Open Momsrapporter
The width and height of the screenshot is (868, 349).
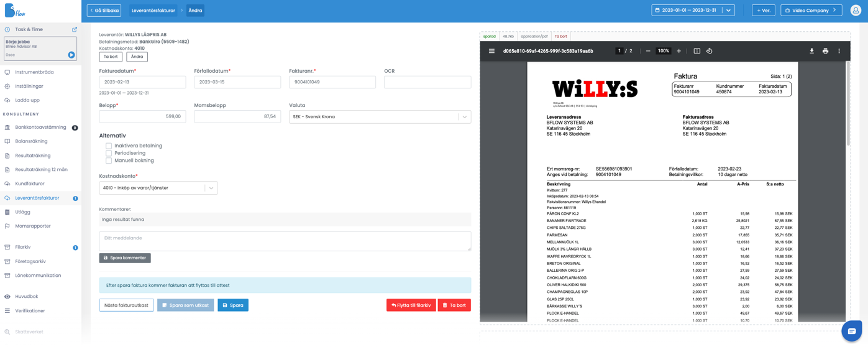point(33,226)
